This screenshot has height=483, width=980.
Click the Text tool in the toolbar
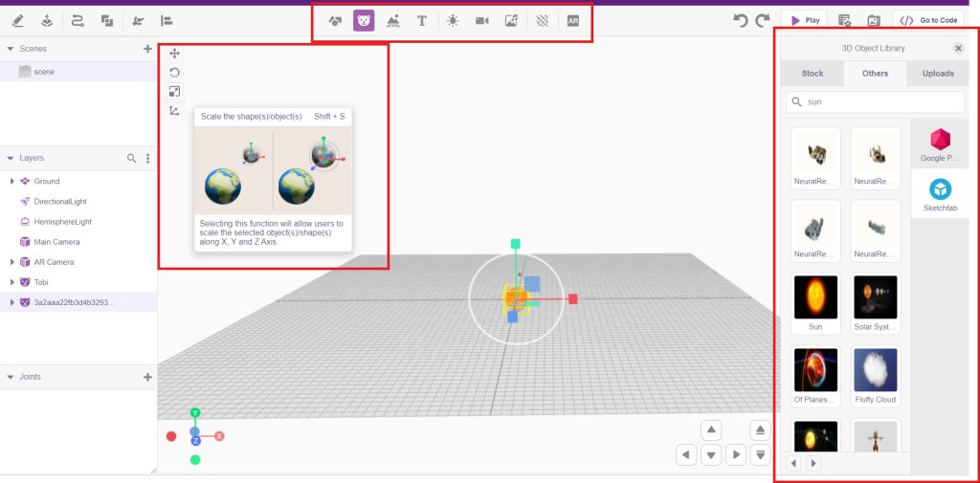click(x=421, y=20)
